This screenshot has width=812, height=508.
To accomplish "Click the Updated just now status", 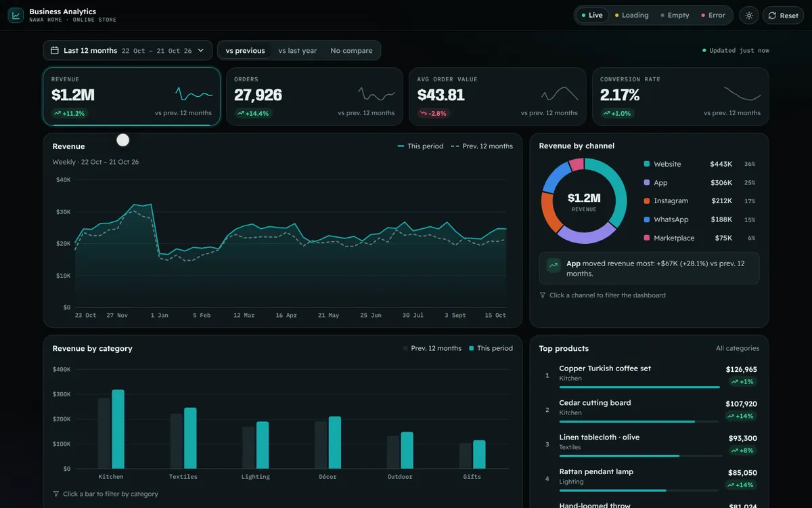I will [x=736, y=51].
